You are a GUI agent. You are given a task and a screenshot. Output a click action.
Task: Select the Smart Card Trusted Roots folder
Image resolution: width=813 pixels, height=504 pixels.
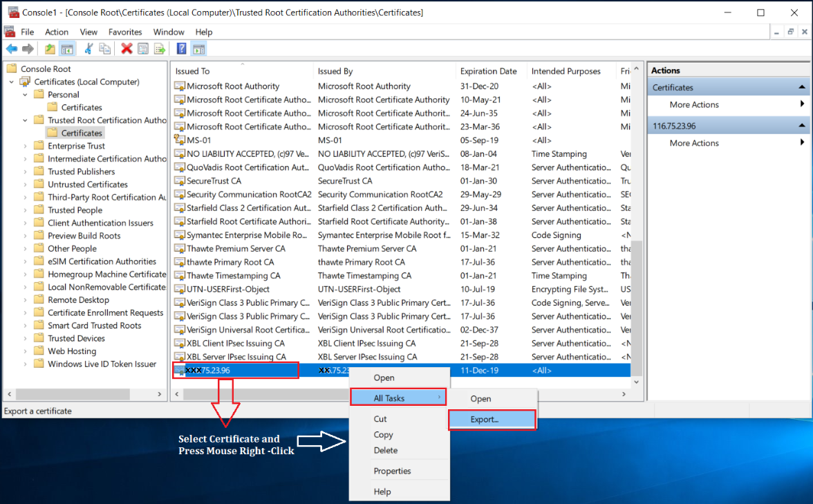coord(94,325)
